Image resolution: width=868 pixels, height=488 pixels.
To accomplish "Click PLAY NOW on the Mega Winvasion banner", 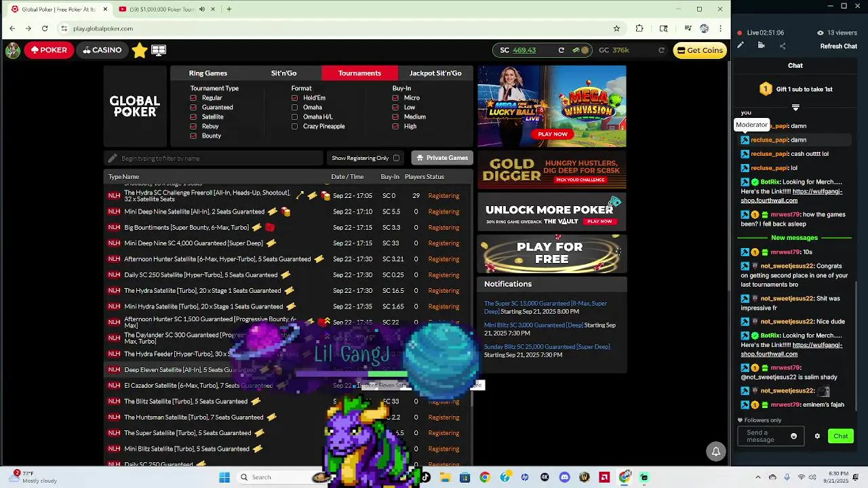I will (x=553, y=134).
